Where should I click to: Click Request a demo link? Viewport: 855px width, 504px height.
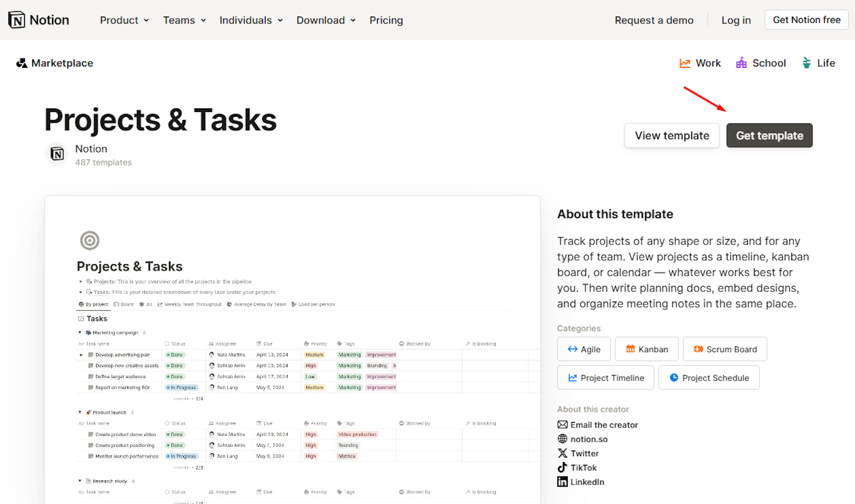[x=654, y=20]
